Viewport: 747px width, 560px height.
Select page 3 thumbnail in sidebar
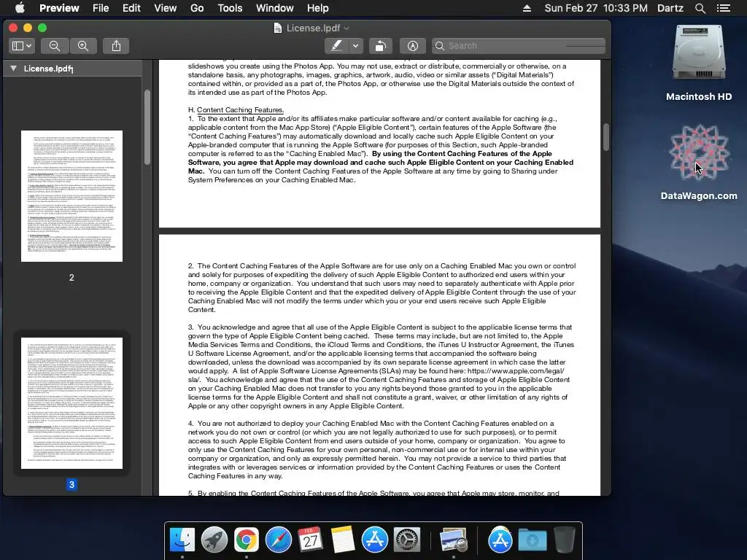71,402
